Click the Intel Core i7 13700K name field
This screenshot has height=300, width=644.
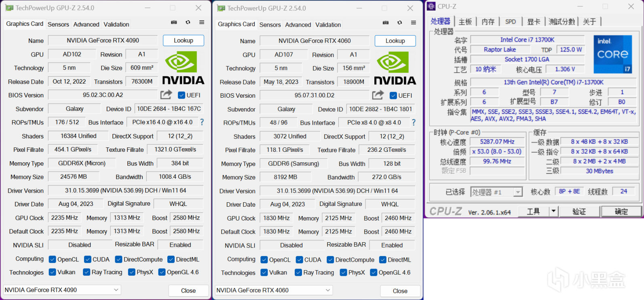(528, 40)
